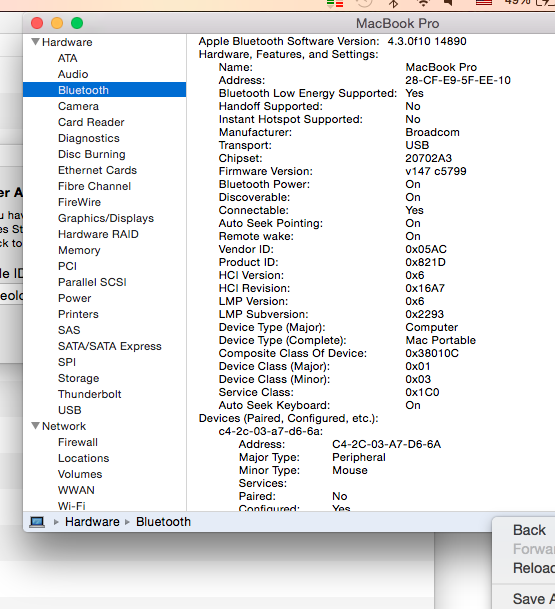Select the highlighted Bluetooth sidebar item
Viewport: 555px width, 609px height.
tap(104, 90)
